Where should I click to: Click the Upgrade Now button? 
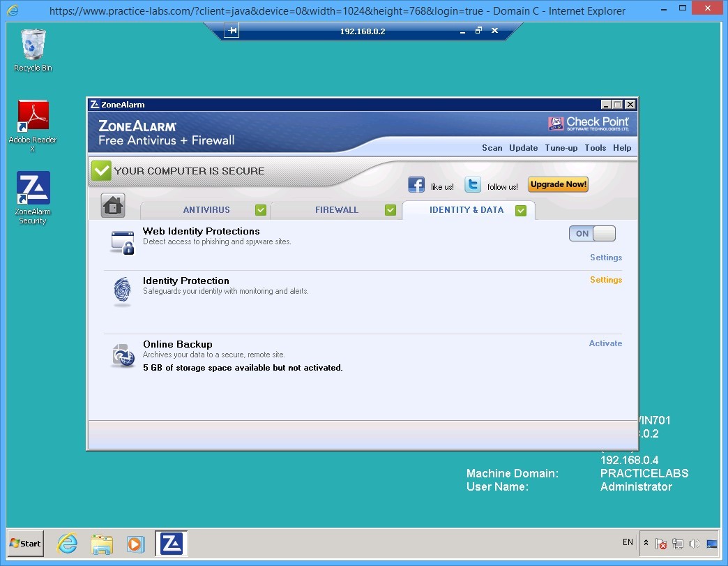pyautogui.click(x=558, y=184)
